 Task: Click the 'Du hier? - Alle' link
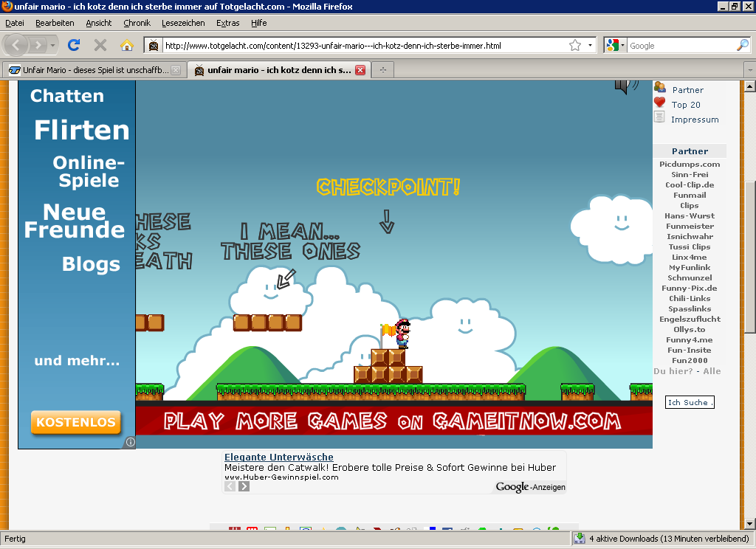(687, 371)
